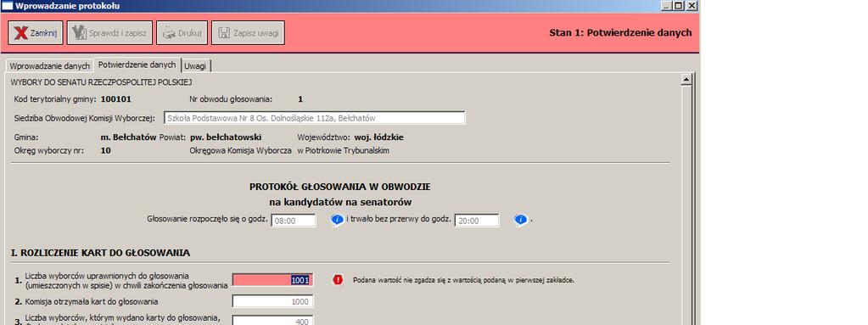Minimize the Wprowadzanie protokołu window

(x=666, y=6)
